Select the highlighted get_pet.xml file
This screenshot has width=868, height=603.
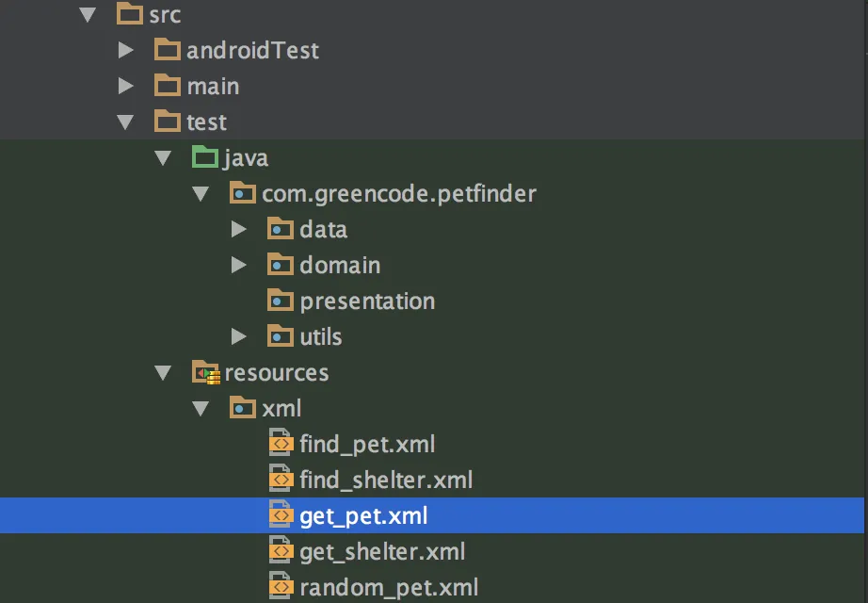[363, 516]
